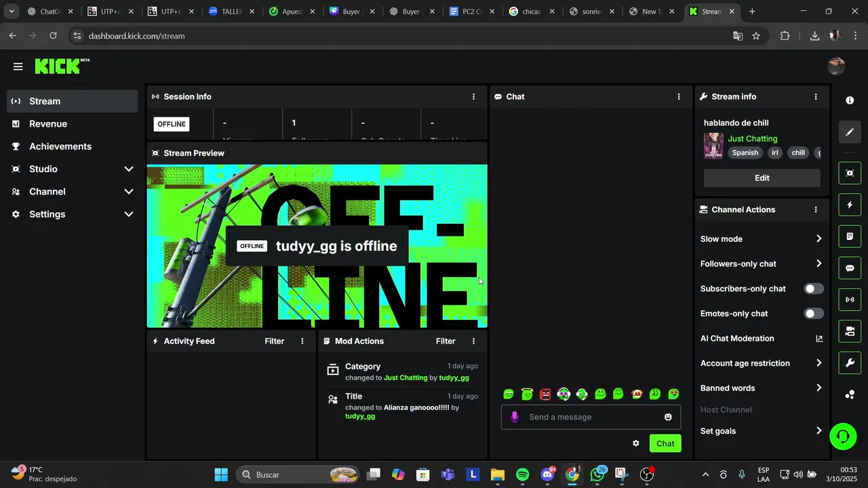
Task: Open a new browser tab with plus
Action: [x=752, y=12]
